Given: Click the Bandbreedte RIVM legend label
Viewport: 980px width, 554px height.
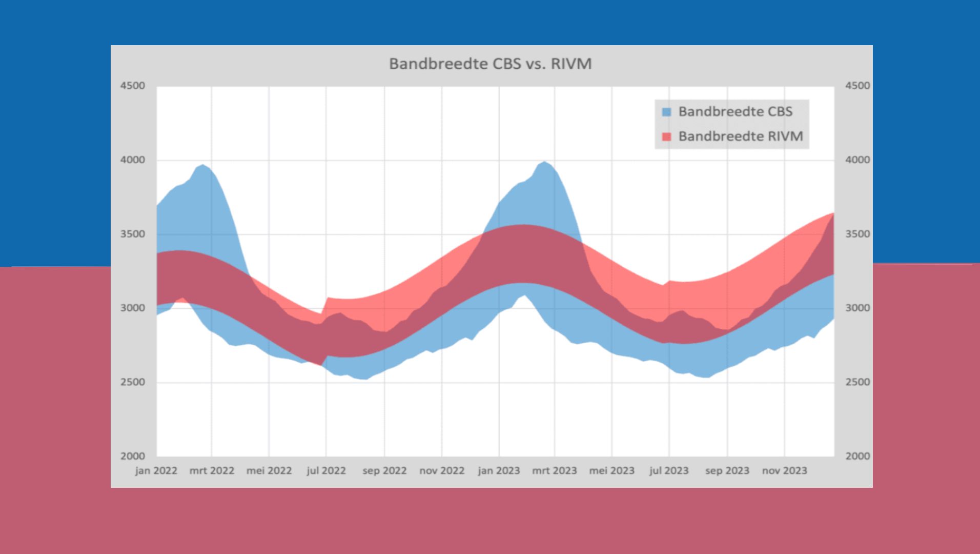Looking at the screenshot, I should pyautogui.click(x=740, y=136).
